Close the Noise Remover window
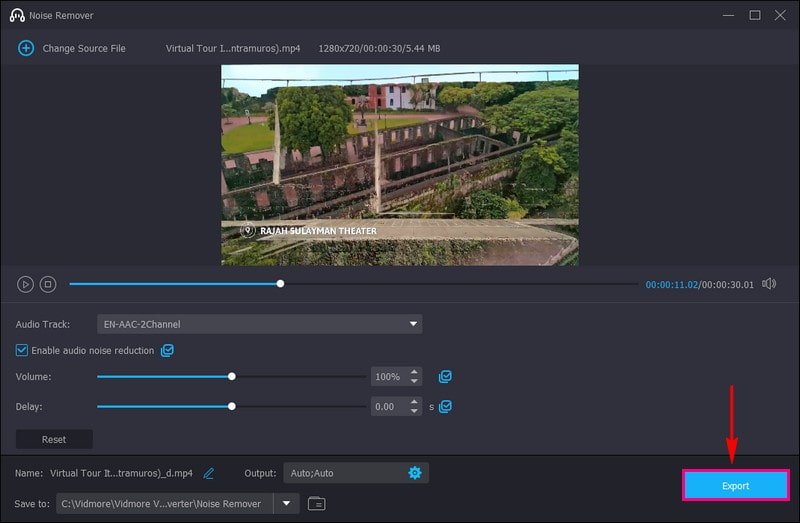Screen dimensions: 800x523 tap(780, 15)
